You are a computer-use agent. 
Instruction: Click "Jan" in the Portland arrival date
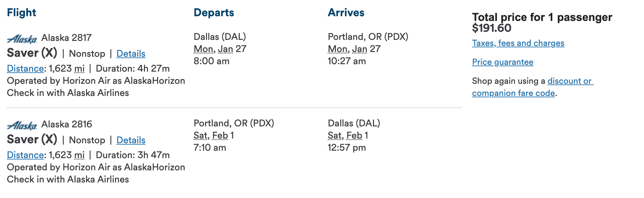(x=359, y=49)
